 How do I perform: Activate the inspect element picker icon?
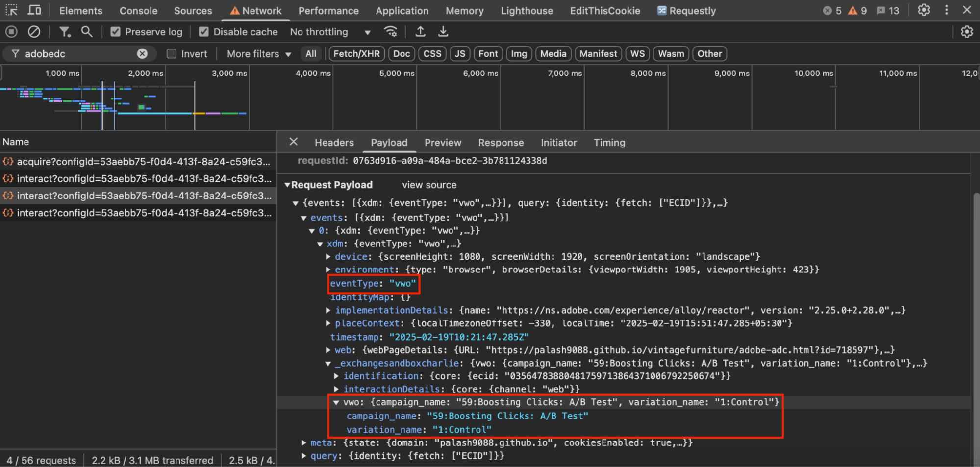click(x=11, y=10)
